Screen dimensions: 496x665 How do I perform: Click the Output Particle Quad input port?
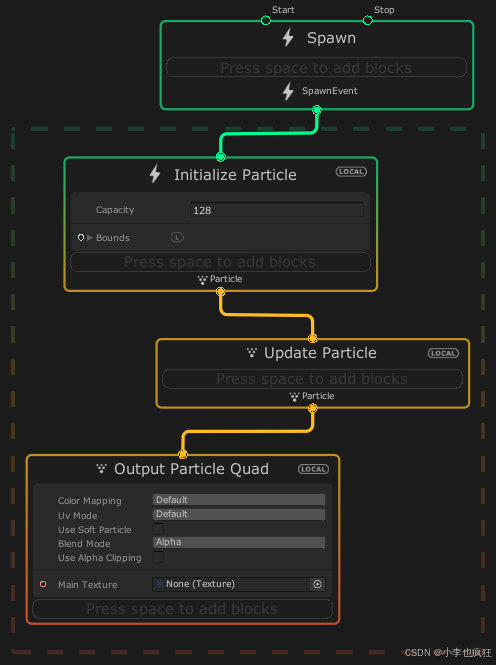(x=183, y=454)
